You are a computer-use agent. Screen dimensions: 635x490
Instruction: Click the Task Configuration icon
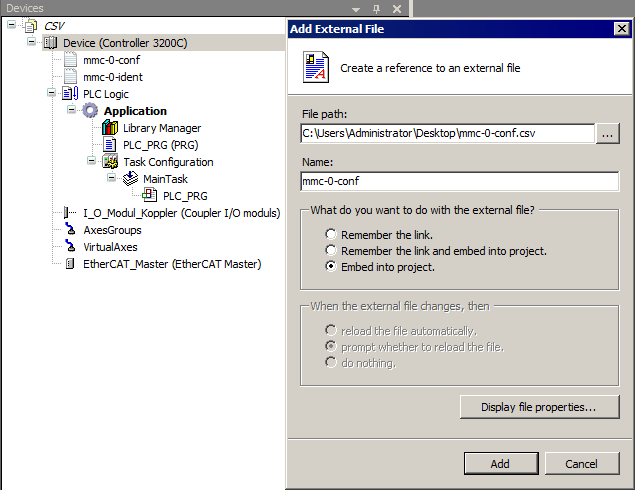coord(110,162)
